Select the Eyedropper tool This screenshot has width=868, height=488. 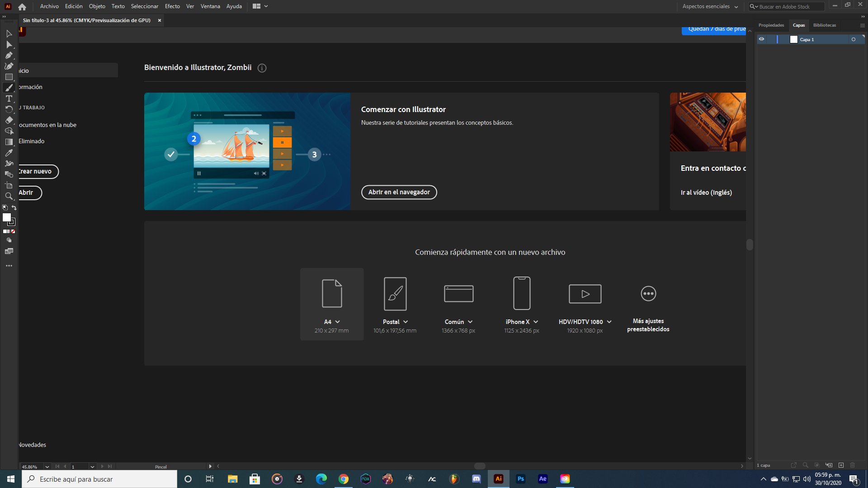pyautogui.click(x=9, y=153)
